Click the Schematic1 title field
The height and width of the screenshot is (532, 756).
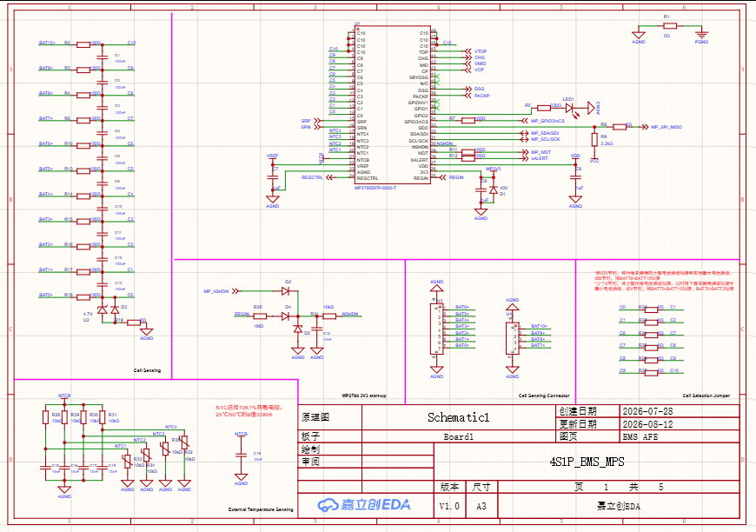pos(459,417)
